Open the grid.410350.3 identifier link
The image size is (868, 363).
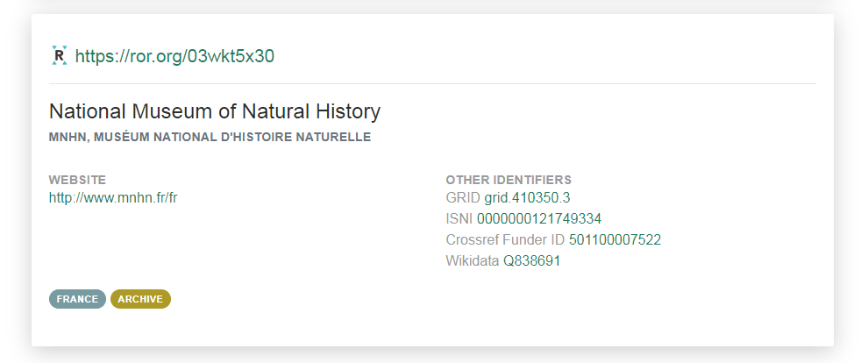527,197
